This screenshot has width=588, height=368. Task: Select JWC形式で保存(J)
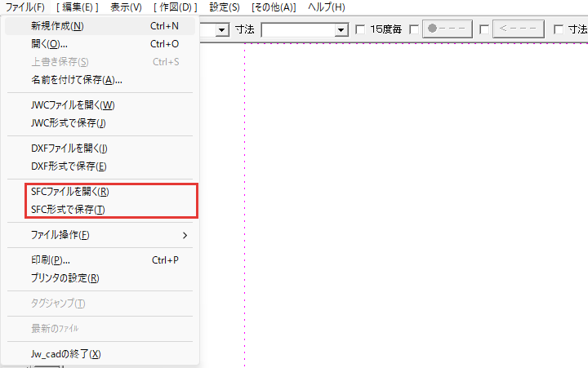coord(100,123)
